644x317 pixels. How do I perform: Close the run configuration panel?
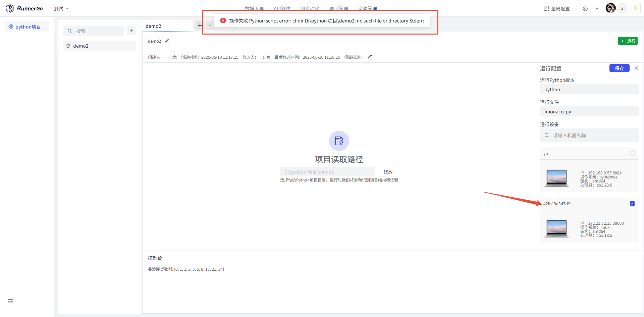coord(636,68)
